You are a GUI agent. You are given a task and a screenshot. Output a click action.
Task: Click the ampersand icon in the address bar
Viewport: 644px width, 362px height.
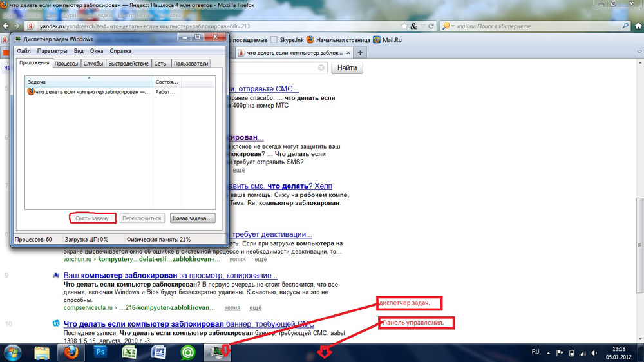(x=414, y=26)
